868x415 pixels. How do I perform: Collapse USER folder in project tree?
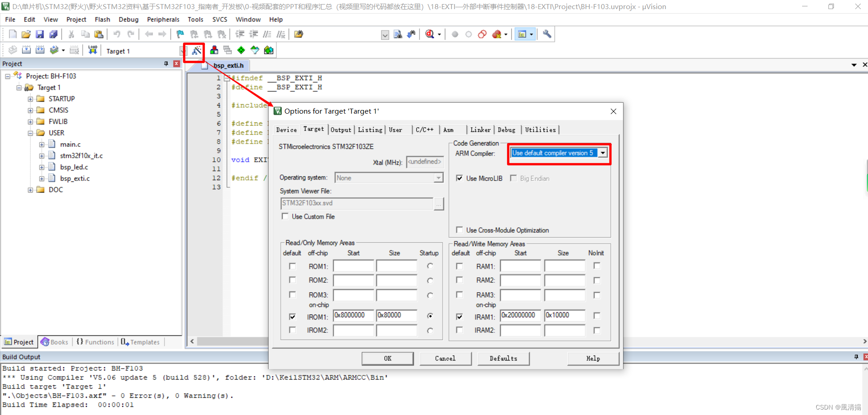[30, 133]
